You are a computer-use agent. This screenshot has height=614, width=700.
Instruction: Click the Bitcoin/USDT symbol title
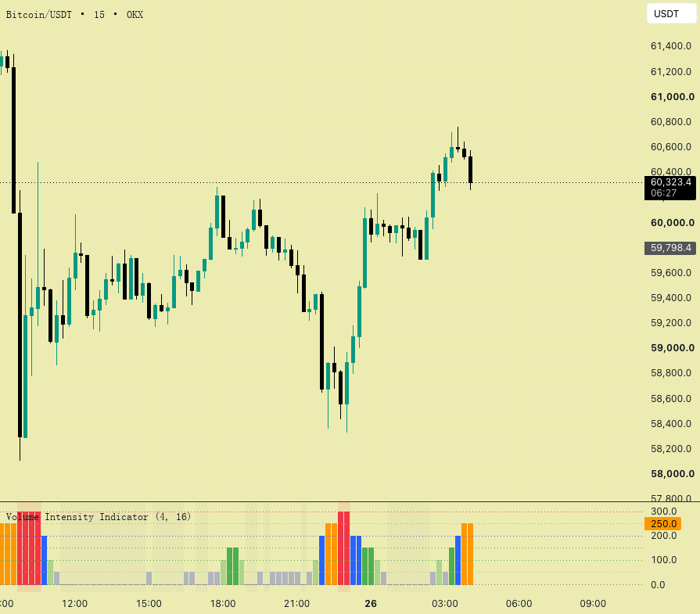tap(39, 15)
